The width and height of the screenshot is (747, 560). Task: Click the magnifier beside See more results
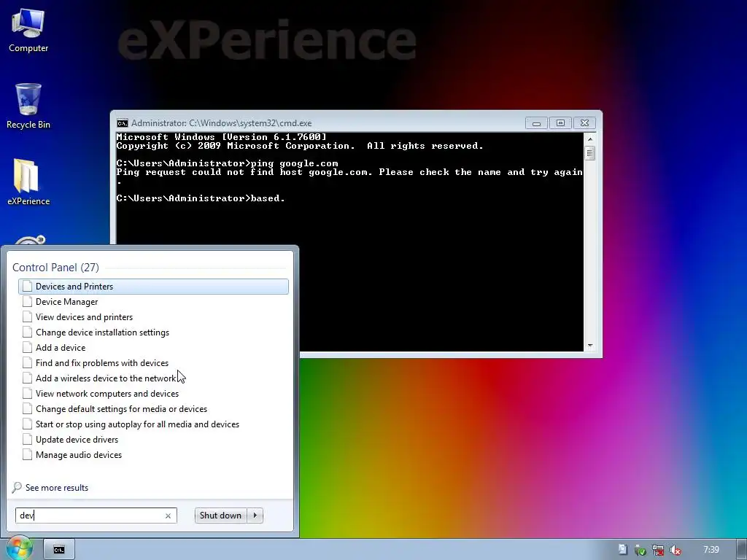pos(17,488)
